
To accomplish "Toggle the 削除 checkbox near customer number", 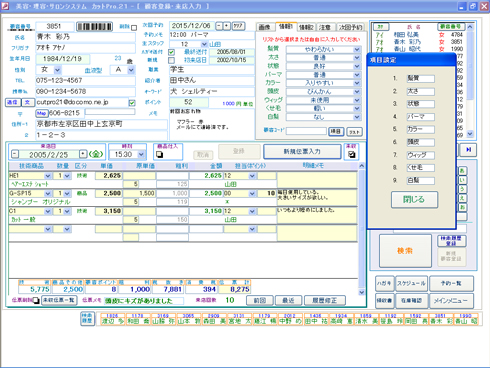I will coord(134,28).
